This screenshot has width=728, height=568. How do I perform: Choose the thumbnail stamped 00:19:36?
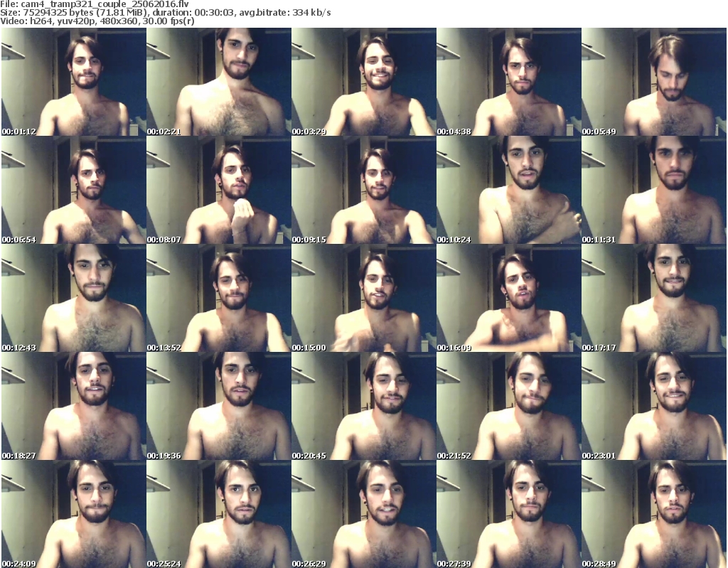tap(219, 406)
